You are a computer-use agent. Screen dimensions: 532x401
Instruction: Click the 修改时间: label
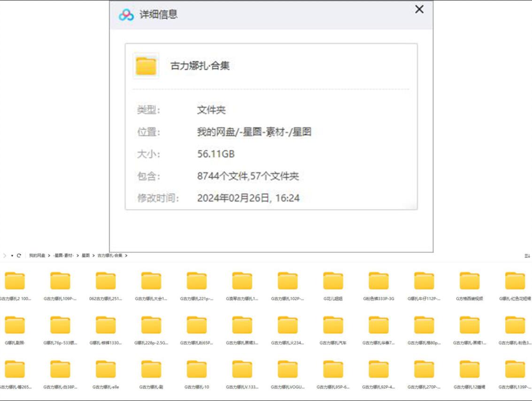click(158, 198)
